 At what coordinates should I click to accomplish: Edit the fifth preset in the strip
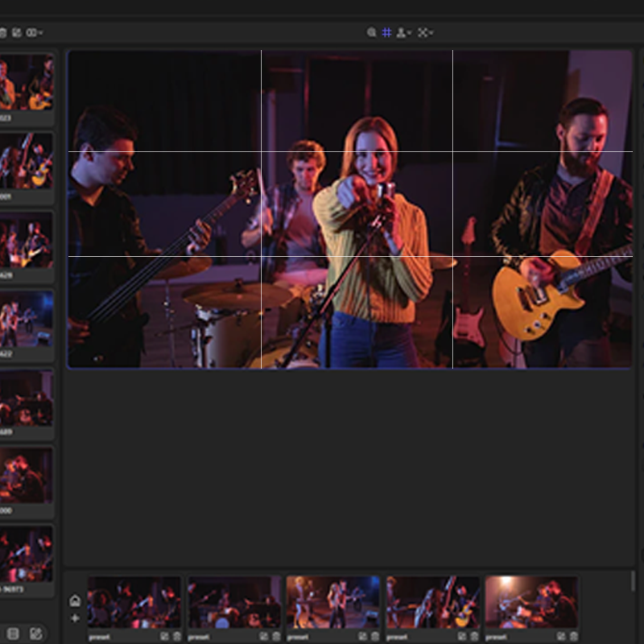tap(562, 636)
